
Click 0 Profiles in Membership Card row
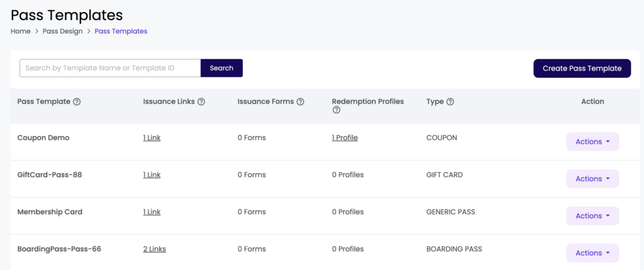pyautogui.click(x=348, y=212)
